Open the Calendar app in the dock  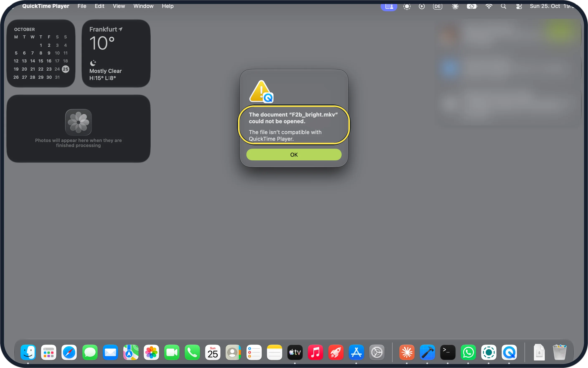tap(213, 352)
